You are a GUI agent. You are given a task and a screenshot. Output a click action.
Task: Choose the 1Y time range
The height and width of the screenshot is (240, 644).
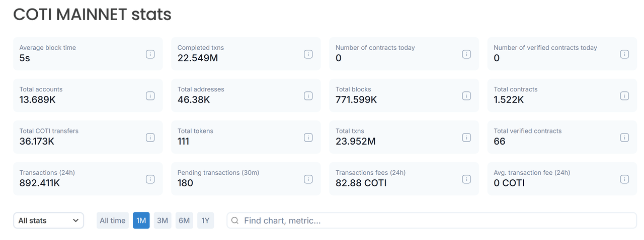(x=205, y=220)
